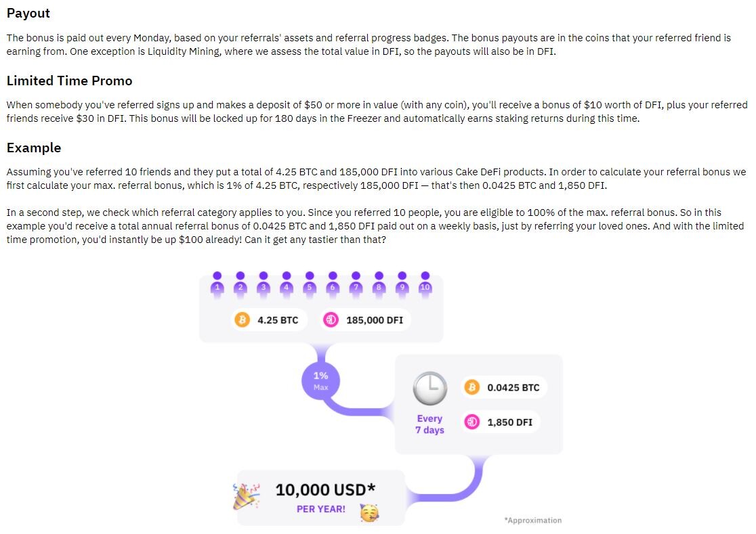Viewport: 756px width, 534px height.
Task: Click the *Approximation footnote text
Action: click(532, 520)
